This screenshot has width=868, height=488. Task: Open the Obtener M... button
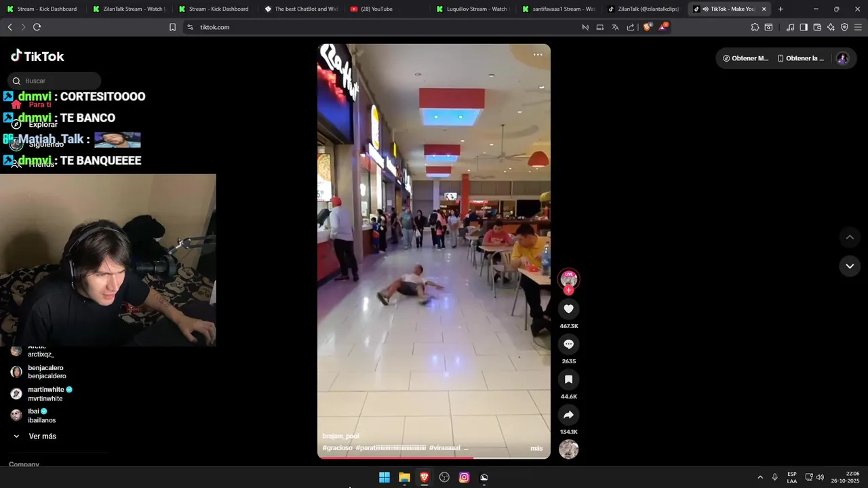click(745, 58)
